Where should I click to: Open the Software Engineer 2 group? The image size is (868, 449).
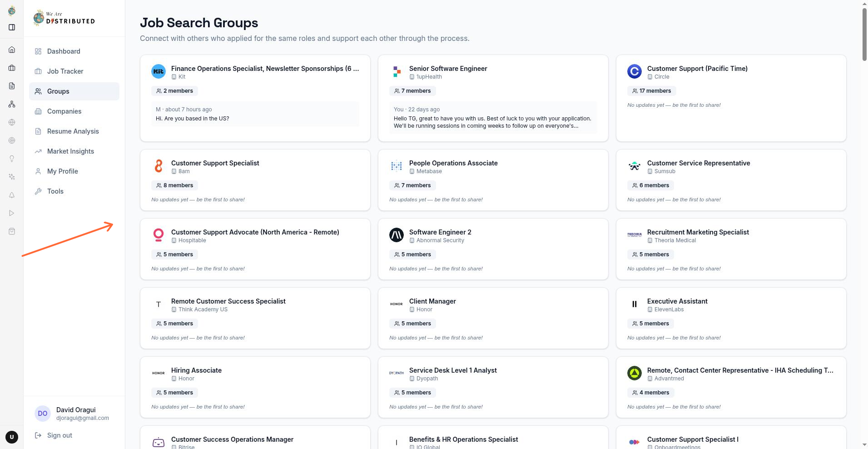[x=440, y=232]
